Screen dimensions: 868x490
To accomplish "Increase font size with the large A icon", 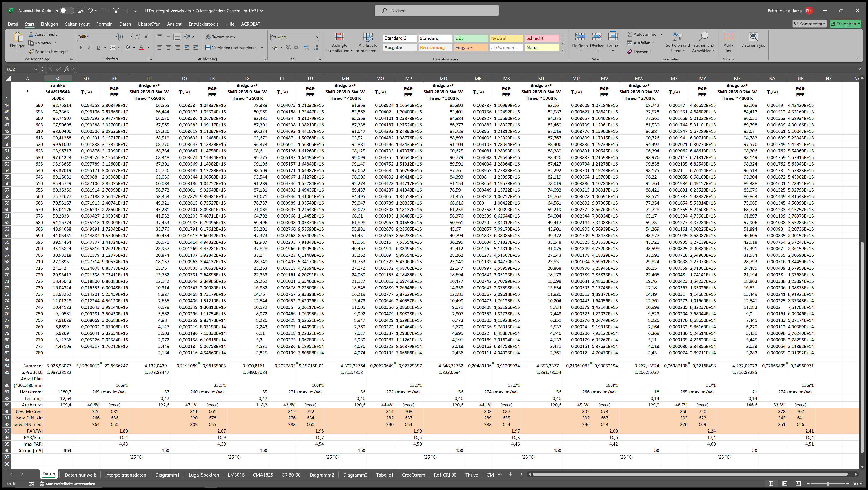I will tap(138, 37).
